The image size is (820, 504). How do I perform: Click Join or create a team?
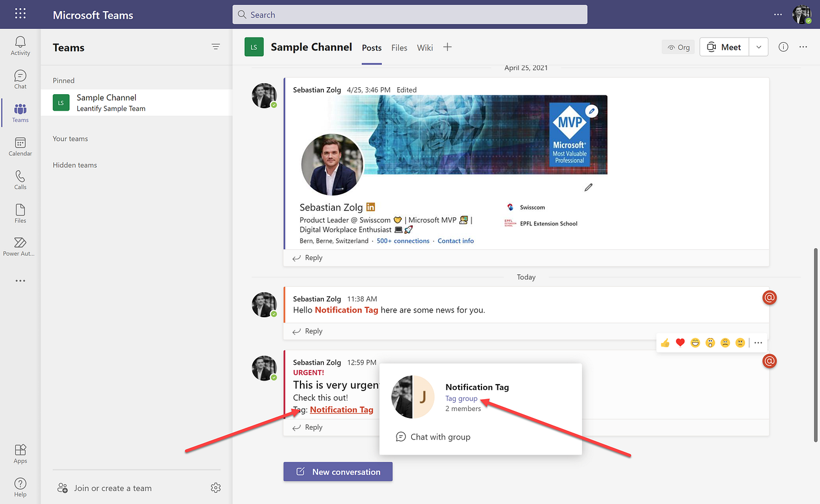(x=104, y=488)
